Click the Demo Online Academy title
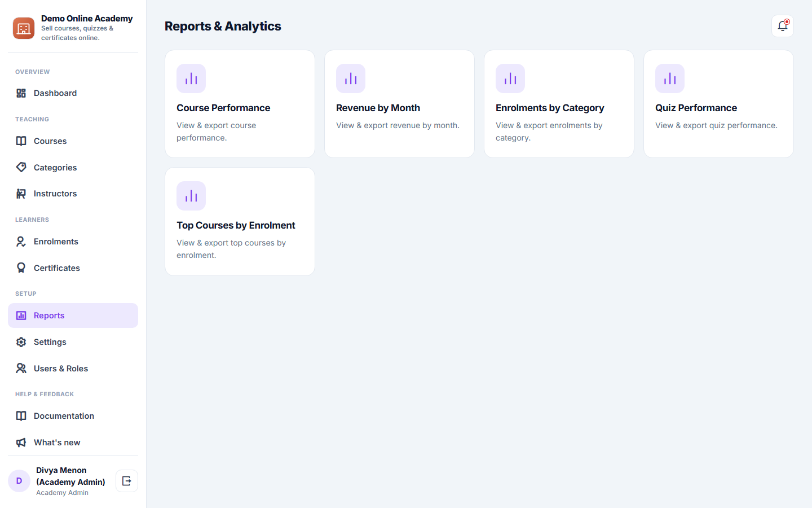Image resolution: width=812 pixels, height=508 pixels. click(87, 19)
